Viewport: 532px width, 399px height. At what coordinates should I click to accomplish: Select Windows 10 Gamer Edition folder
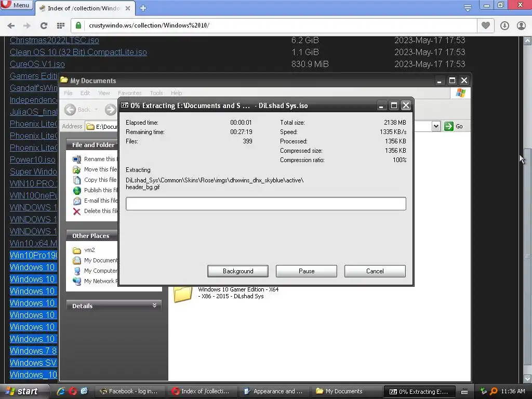226,293
